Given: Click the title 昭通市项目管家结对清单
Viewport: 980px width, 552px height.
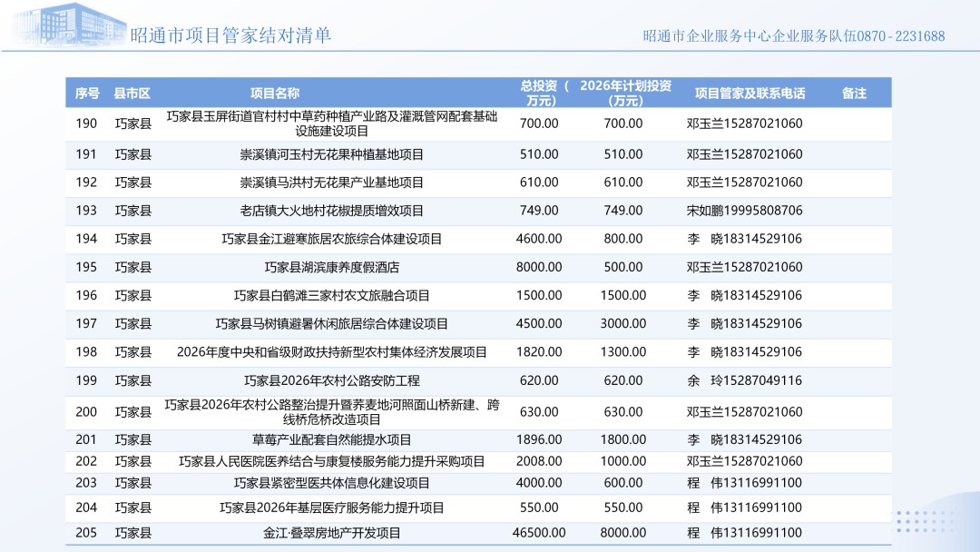Looking at the screenshot, I should point(230,35).
